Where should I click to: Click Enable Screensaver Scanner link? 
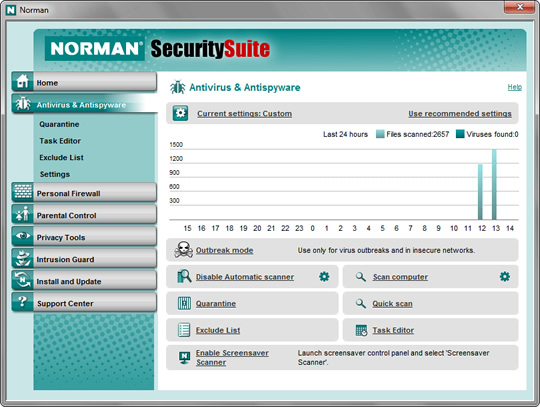(x=232, y=357)
